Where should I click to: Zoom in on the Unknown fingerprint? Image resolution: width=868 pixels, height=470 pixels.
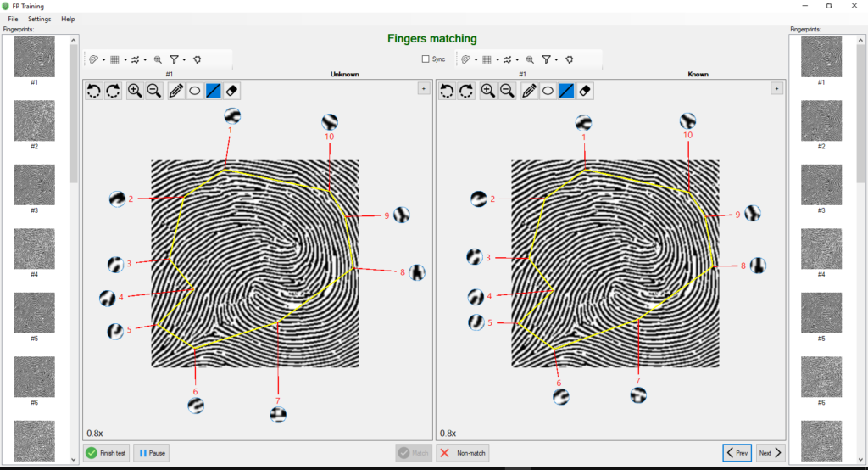[135, 91]
